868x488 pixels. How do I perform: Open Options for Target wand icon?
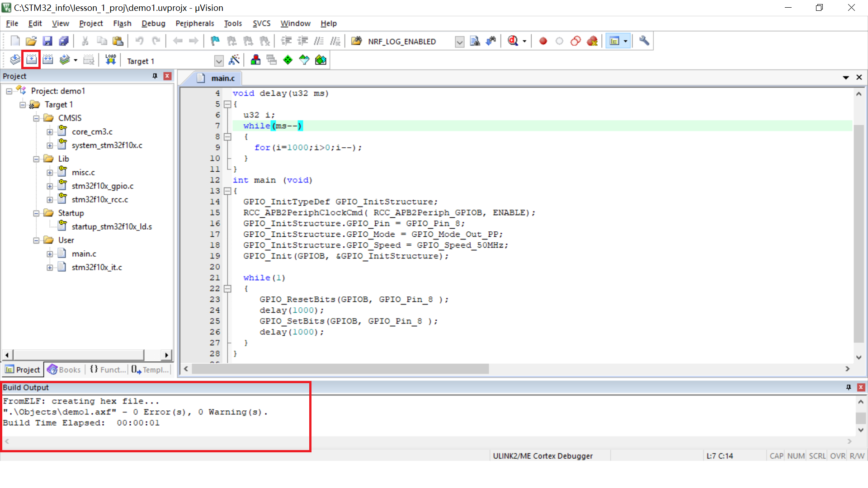[x=234, y=60]
